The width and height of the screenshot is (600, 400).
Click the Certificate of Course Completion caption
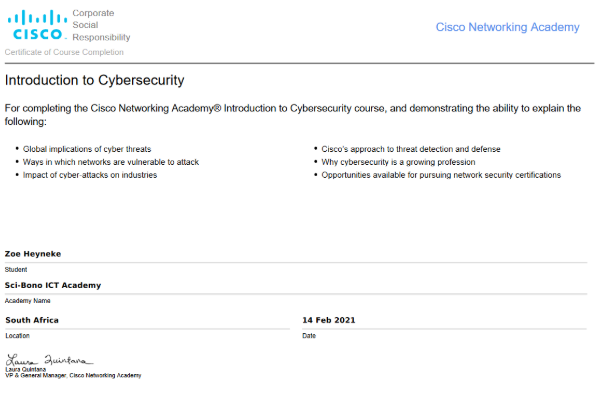(65, 52)
